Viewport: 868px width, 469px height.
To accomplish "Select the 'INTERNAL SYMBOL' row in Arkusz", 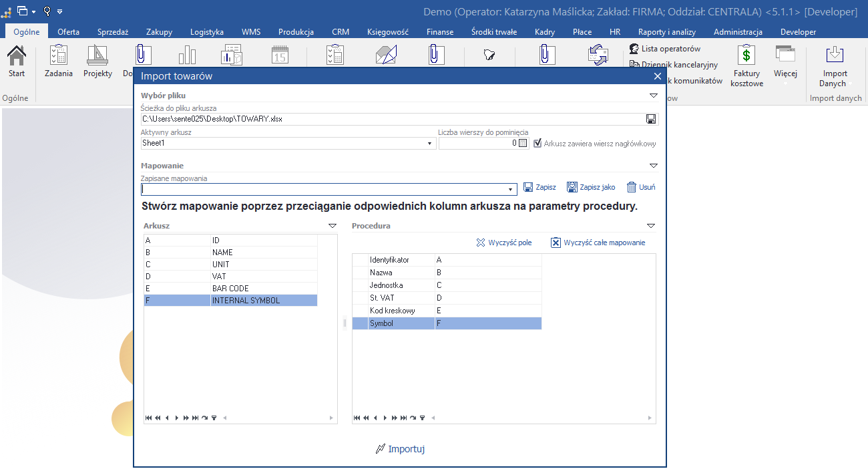I will (231, 301).
